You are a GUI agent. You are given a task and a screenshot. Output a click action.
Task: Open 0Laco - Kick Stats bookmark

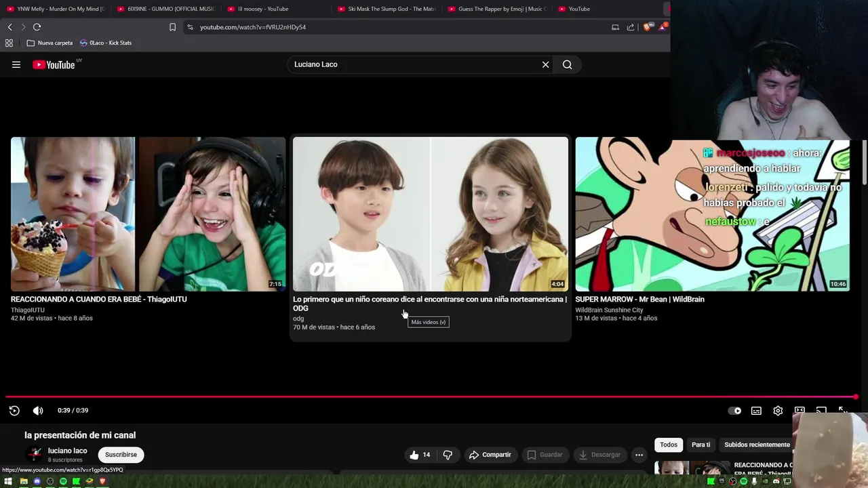point(106,43)
